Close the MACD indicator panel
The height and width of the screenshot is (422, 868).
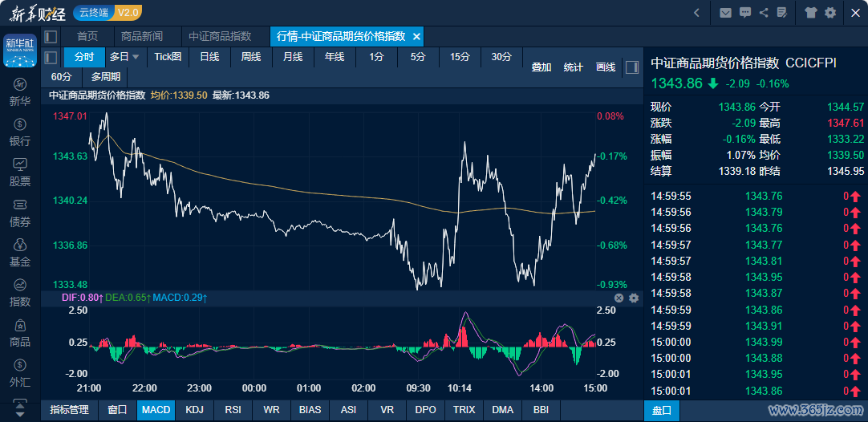pos(619,298)
